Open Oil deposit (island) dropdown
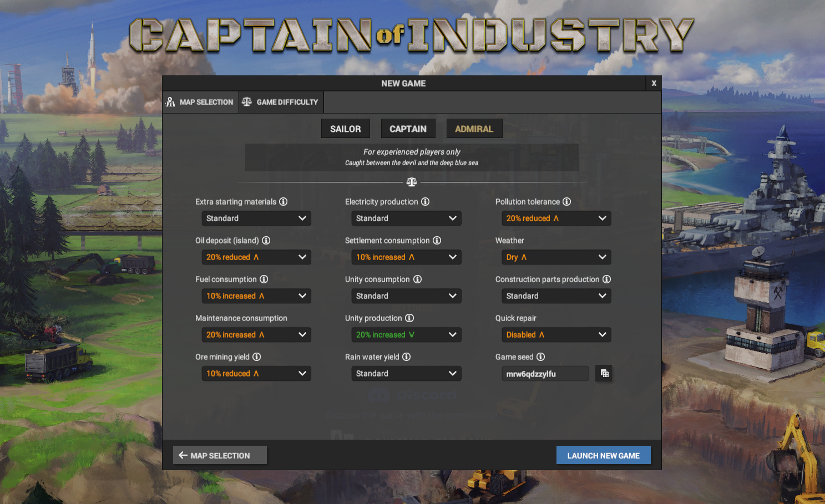Image resolution: width=825 pixels, height=504 pixels. 256,257
